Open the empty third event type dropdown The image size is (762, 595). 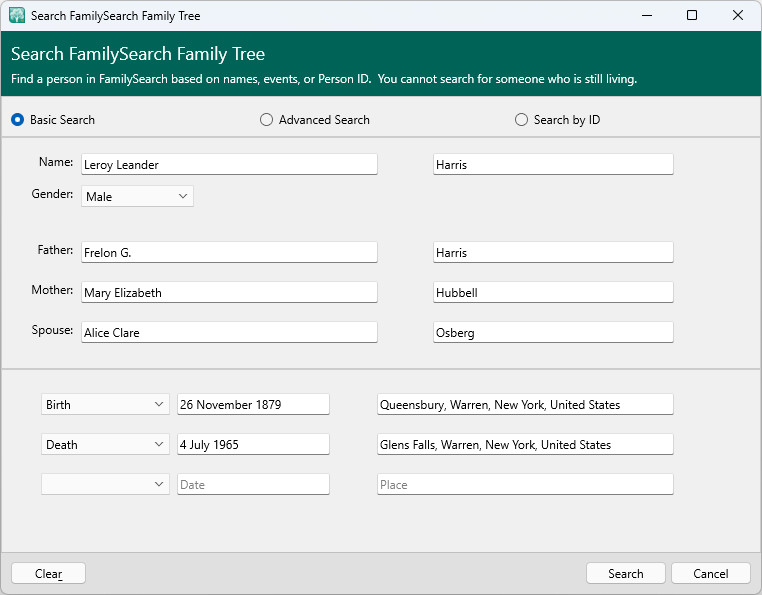tap(105, 484)
